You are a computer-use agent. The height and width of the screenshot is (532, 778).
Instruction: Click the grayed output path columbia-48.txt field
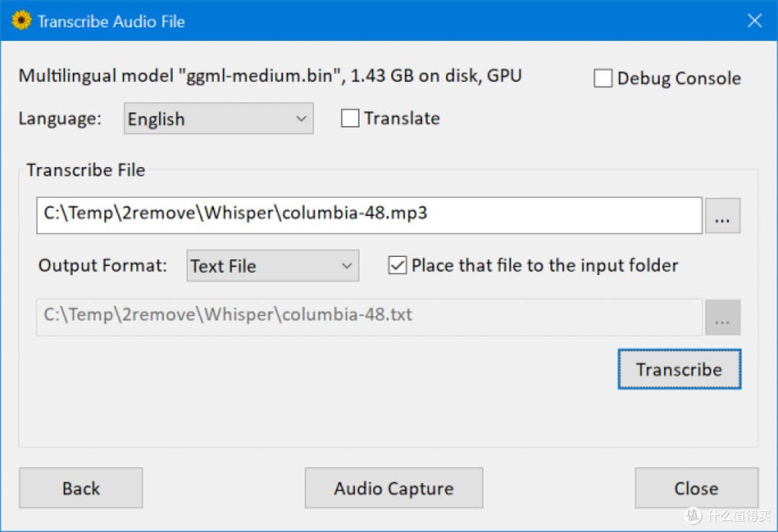point(369,317)
